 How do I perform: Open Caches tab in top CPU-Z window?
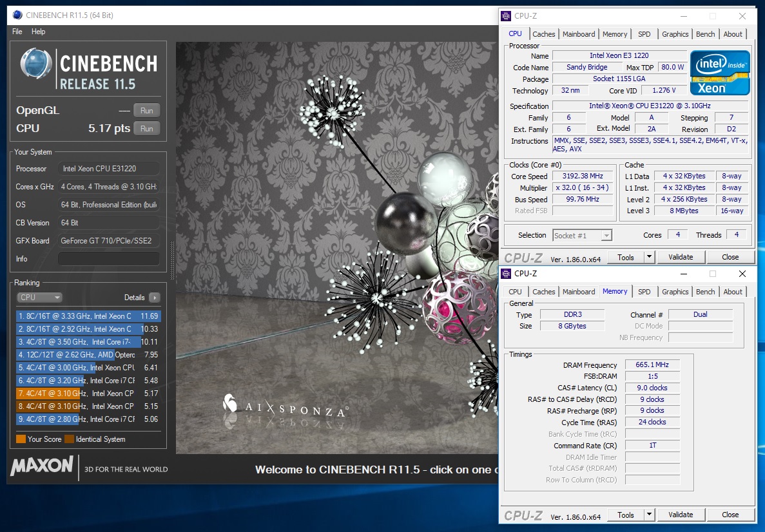[x=543, y=34]
